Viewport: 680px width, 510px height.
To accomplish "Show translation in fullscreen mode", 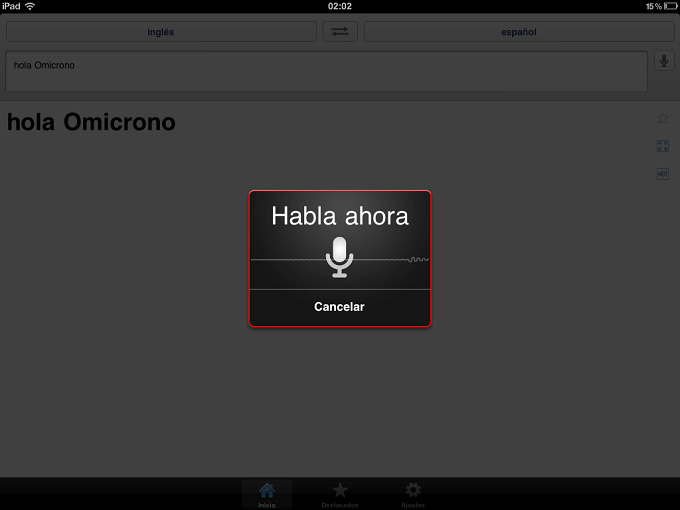I will click(662, 146).
